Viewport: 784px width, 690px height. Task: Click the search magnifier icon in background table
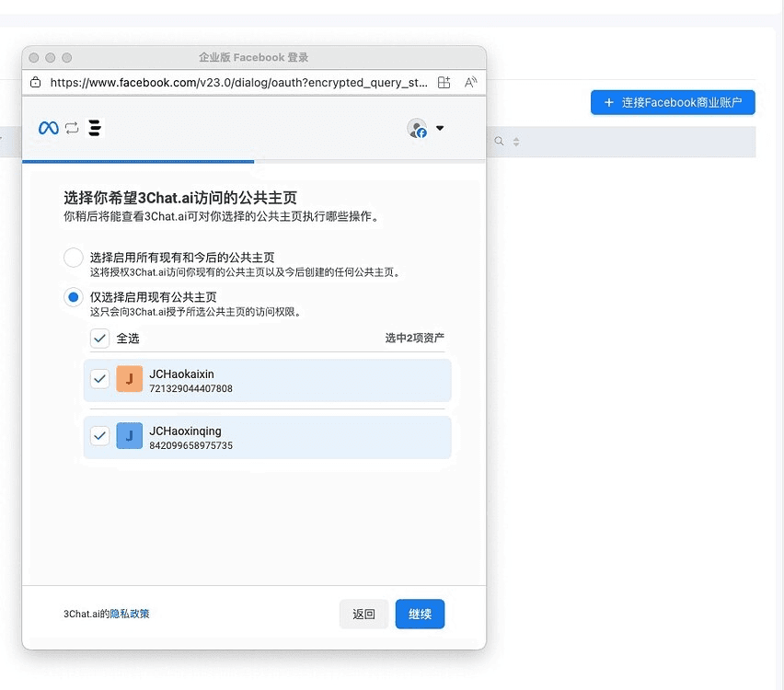499,142
